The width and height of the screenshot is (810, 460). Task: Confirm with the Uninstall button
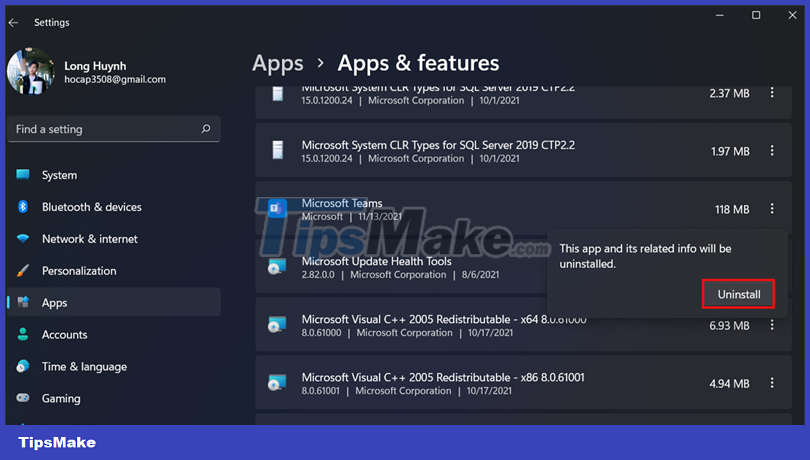pyautogui.click(x=738, y=294)
